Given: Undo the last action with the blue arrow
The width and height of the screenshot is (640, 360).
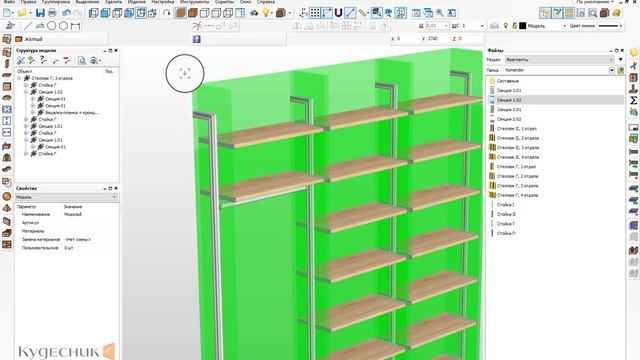Looking at the screenshot, I should click(67, 13).
